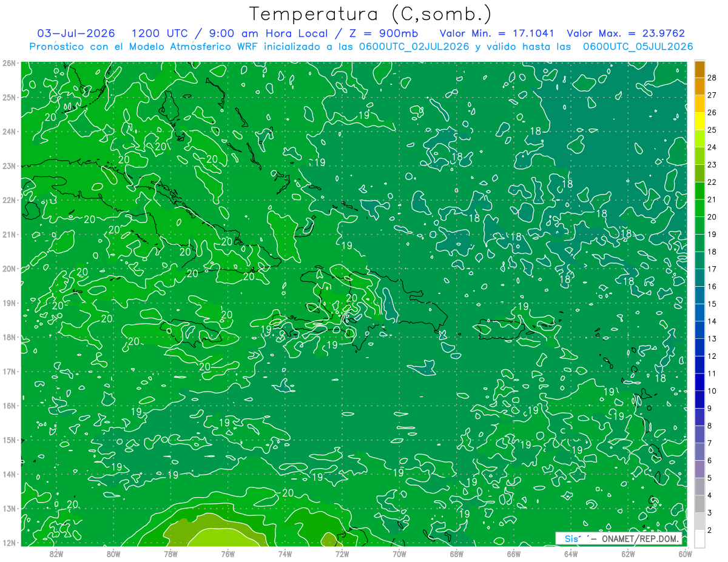Click the 12N latitude axis label
Screen dimensions: 728x562
[8, 543]
